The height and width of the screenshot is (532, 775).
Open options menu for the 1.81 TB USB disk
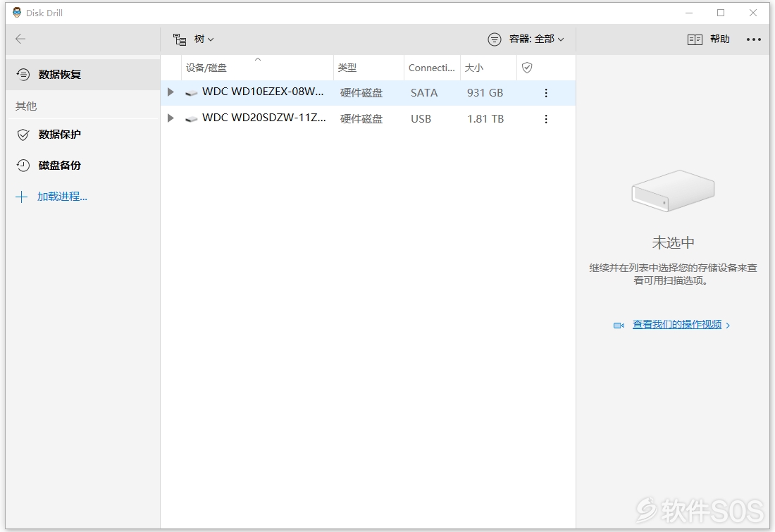(546, 118)
